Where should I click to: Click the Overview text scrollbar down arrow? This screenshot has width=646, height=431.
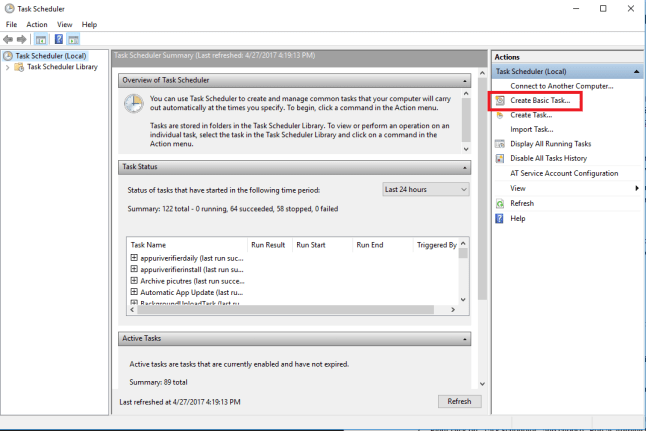coord(466,149)
